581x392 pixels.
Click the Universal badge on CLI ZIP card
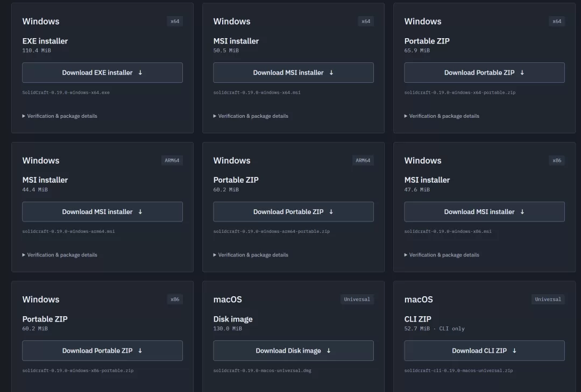(x=548, y=300)
